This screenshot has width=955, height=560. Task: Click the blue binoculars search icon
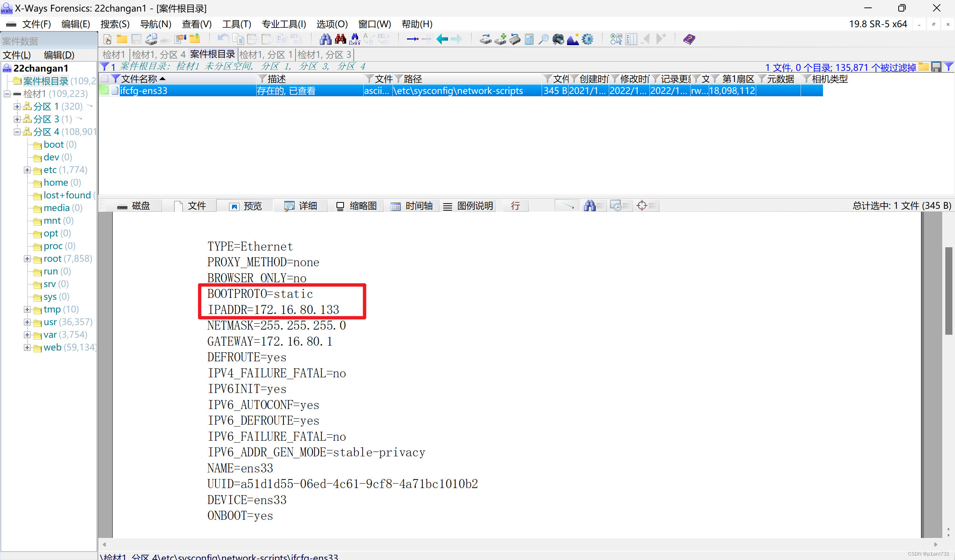[325, 39]
